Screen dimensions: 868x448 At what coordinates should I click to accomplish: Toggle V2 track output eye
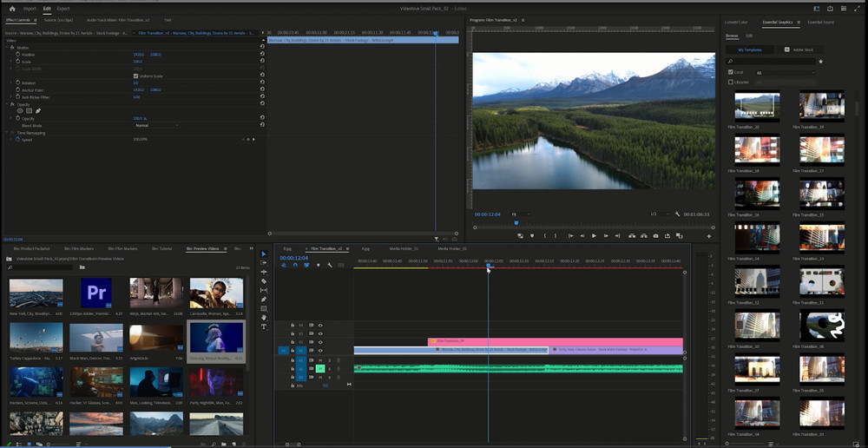[320, 342]
